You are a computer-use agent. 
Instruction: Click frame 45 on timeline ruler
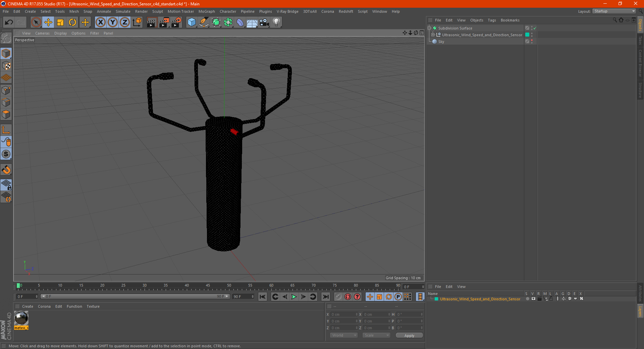click(x=208, y=286)
